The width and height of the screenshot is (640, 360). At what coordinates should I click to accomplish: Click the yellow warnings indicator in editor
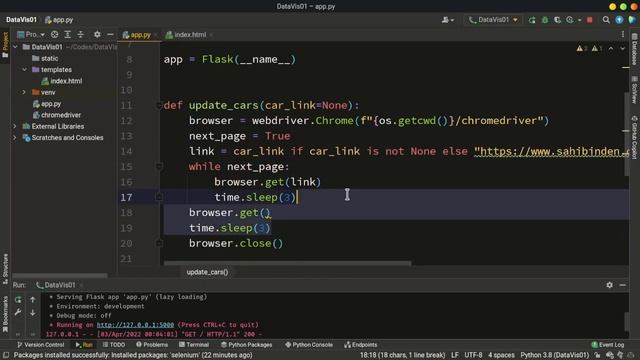click(582, 49)
